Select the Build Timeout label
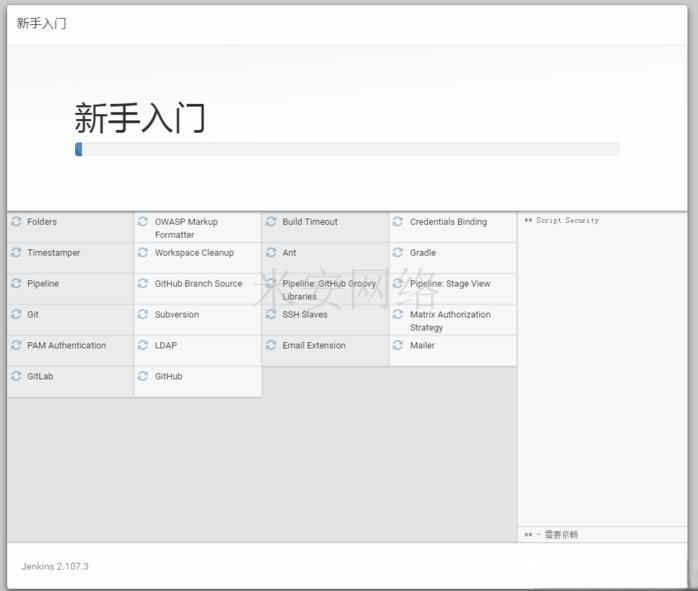 point(310,222)
